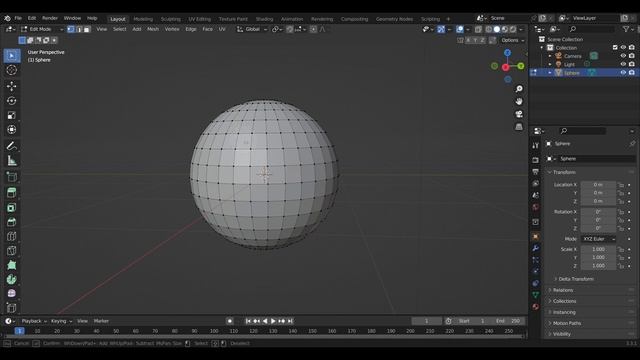The image size is (640, 360).
Task: Select the Spin tool
Action: coord(12,280)
